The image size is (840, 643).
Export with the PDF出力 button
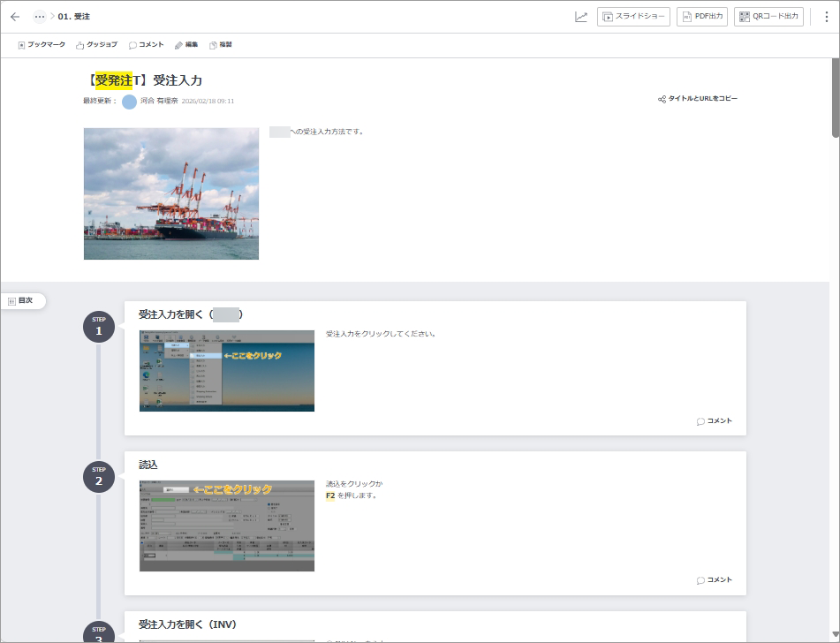pyautogui.click(x=702, y=17)
